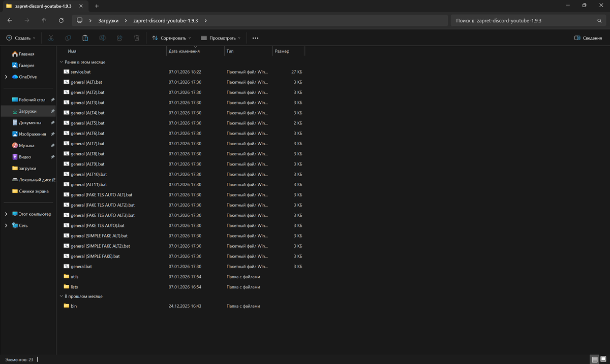Viewport: 610px width, 364px height.
Task: Open the Просмотреть dropdown menu
Action: (x=221, y=38)
